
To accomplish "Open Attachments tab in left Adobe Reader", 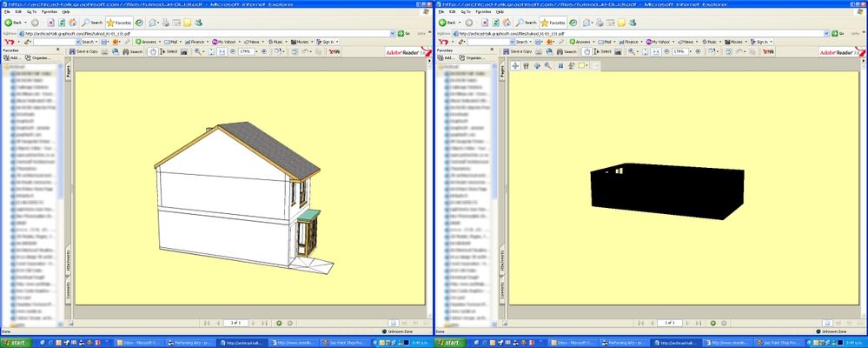I will click(69, 260).
